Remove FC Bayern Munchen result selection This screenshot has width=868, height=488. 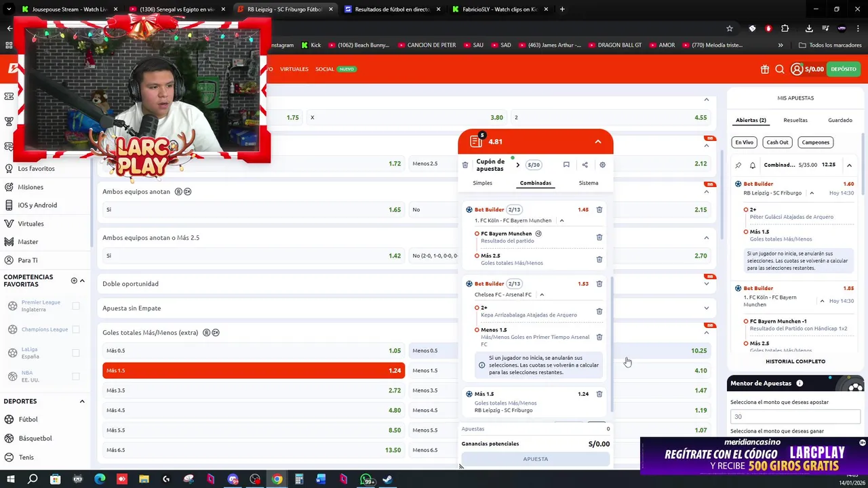point(599,237)
